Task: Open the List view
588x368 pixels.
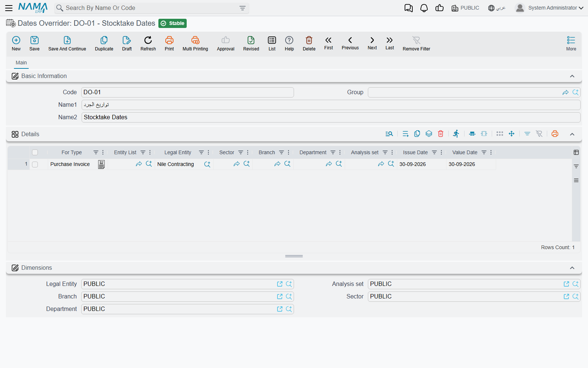Action: coord(272,43)
